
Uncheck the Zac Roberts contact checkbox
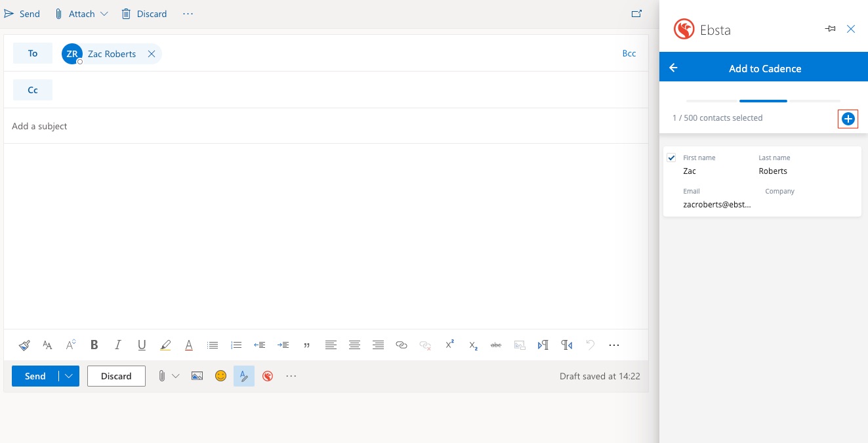pos(671,158)
